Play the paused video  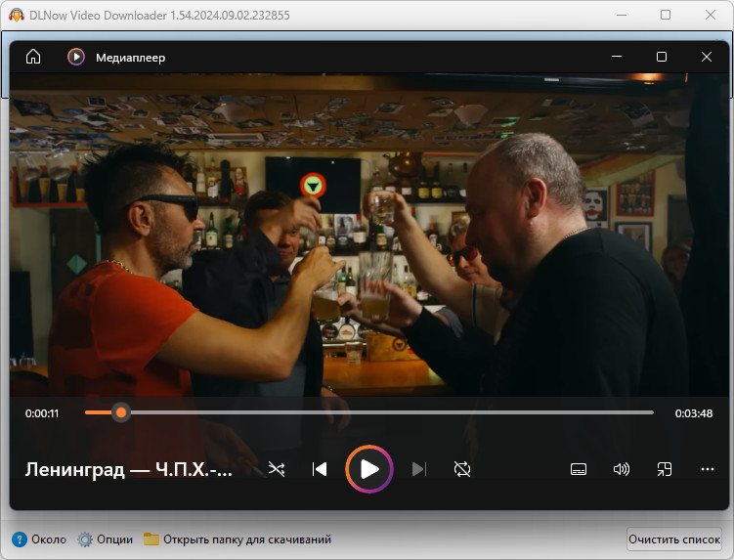click(x=368, y=469)
